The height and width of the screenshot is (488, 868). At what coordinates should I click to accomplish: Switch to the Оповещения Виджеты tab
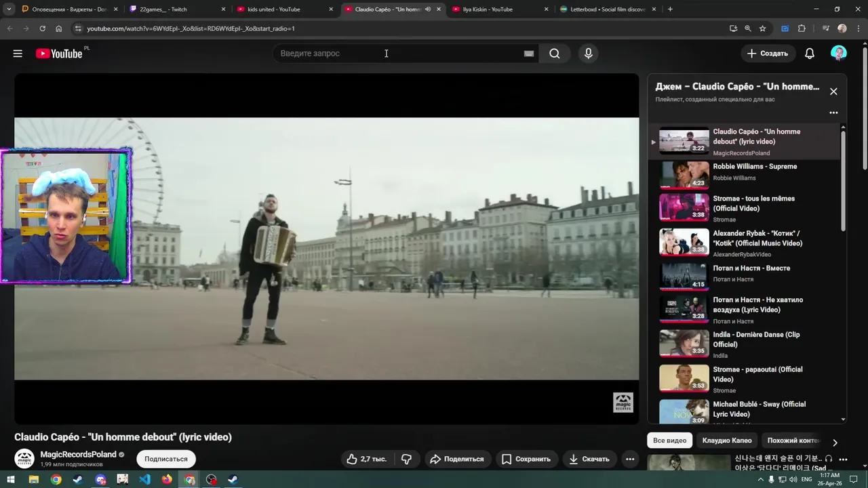68,9
